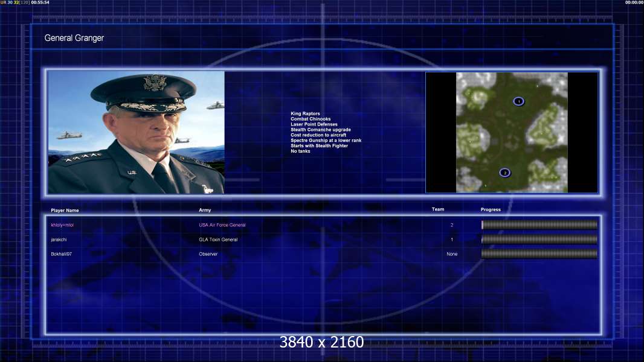
Task: Click the King Raptors ability text
Action: [305, 113]
